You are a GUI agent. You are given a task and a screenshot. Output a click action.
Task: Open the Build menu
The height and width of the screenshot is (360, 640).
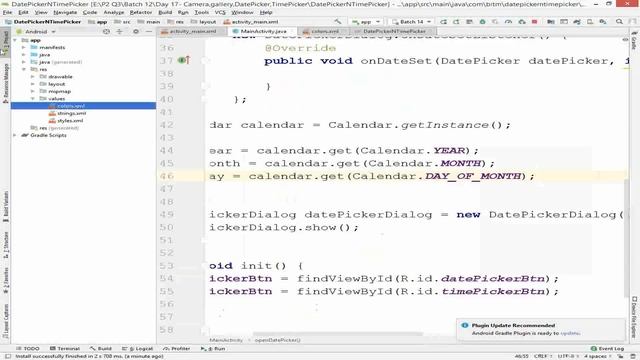[x=165, y=12]
